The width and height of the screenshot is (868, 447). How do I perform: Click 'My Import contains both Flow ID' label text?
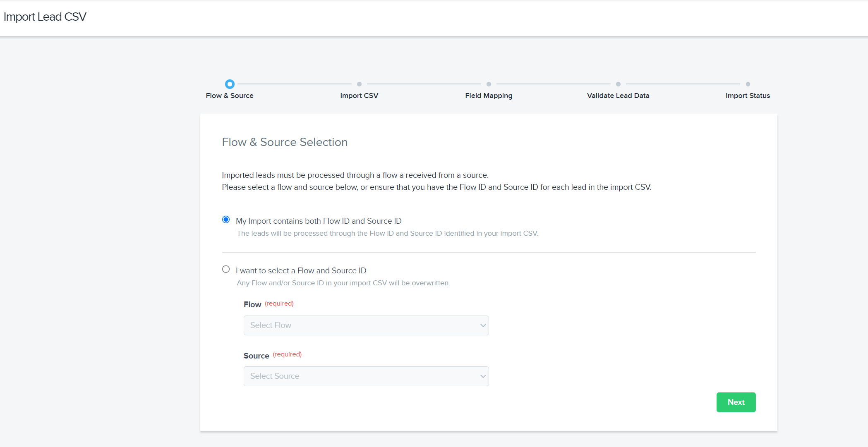click(319, 221)
